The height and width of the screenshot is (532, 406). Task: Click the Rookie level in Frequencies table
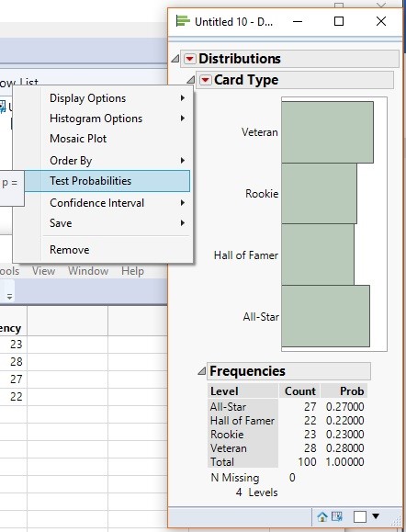pyautogui.click(x=227, y=435)
